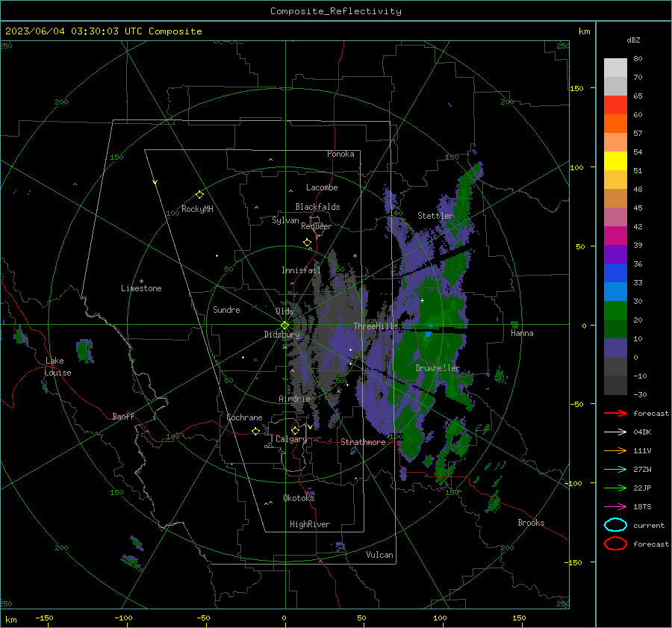Click the purple swatch between 39 and 36 dBZ
Image resolution: width=672 pixels, height=628 pixels.
coord(615,255)
